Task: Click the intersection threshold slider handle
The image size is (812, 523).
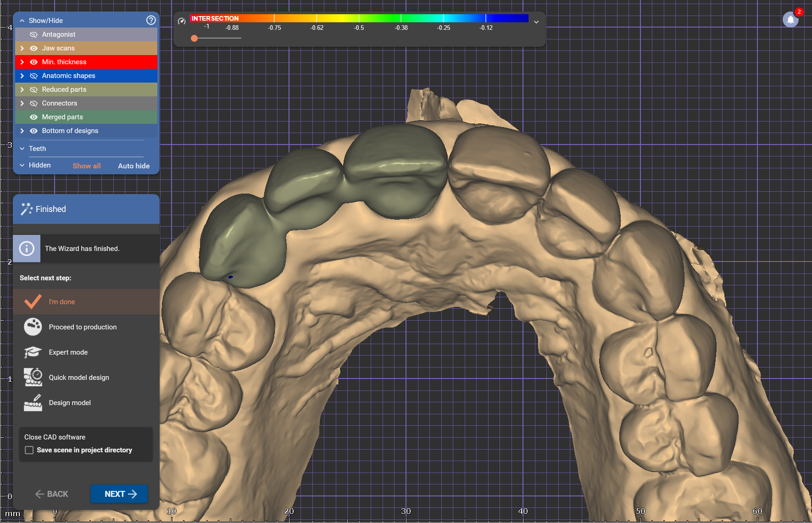Action: [x=195, y=38]
